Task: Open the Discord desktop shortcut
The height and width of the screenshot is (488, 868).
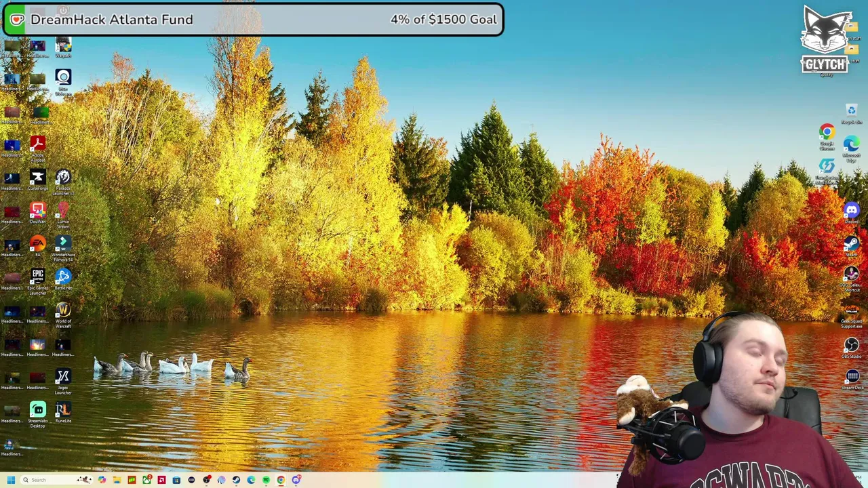Action: tap(852, 213)
